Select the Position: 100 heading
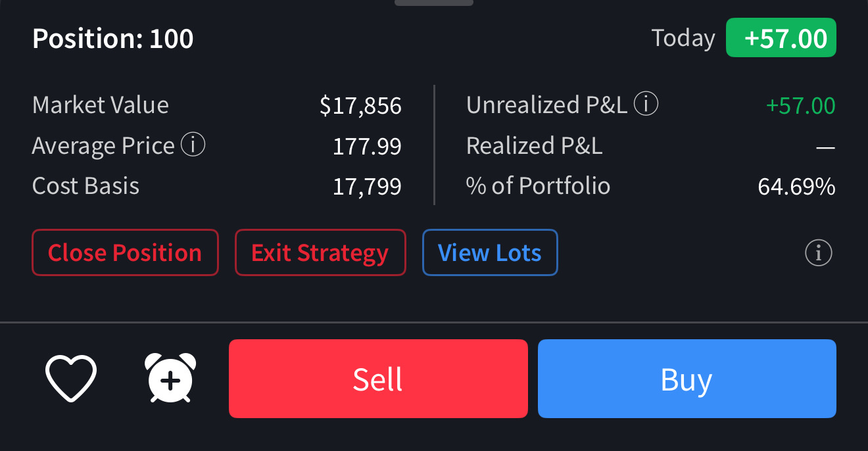The image size is (868, 451). pyautogui.click(x=113, y=39)
